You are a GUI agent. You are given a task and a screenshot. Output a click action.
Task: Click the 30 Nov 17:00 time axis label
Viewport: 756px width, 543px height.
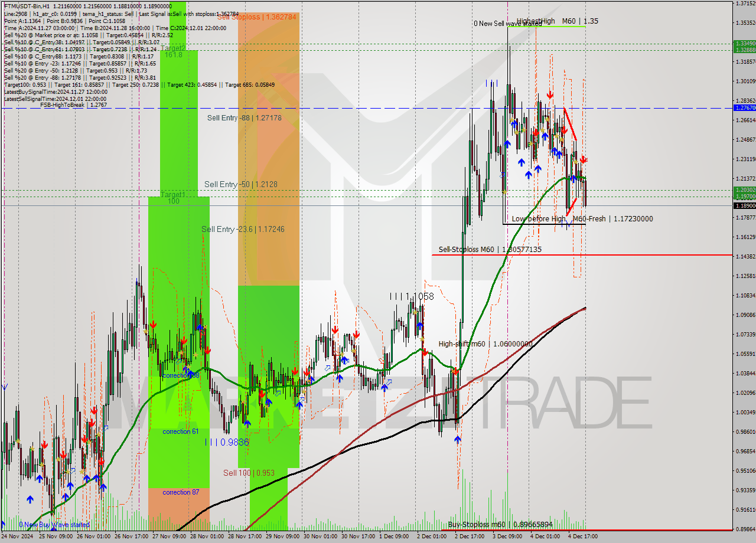[357, 537]
